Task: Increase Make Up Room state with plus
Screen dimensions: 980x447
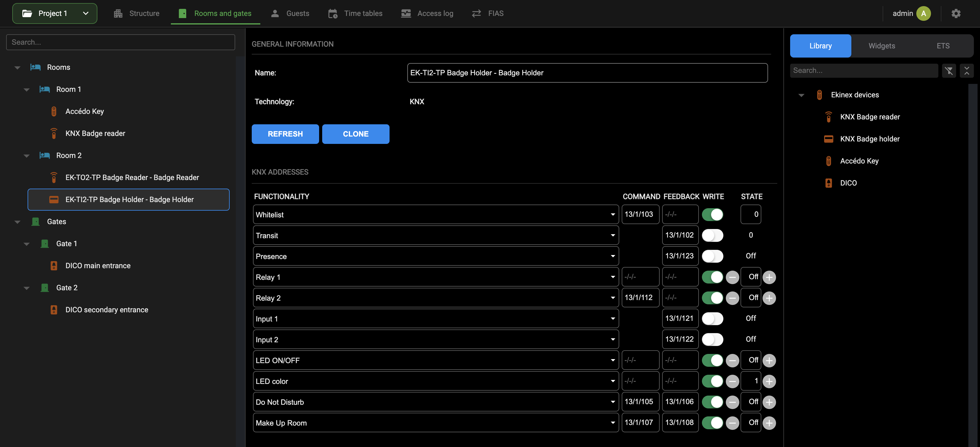Action: tap(769, 423)
